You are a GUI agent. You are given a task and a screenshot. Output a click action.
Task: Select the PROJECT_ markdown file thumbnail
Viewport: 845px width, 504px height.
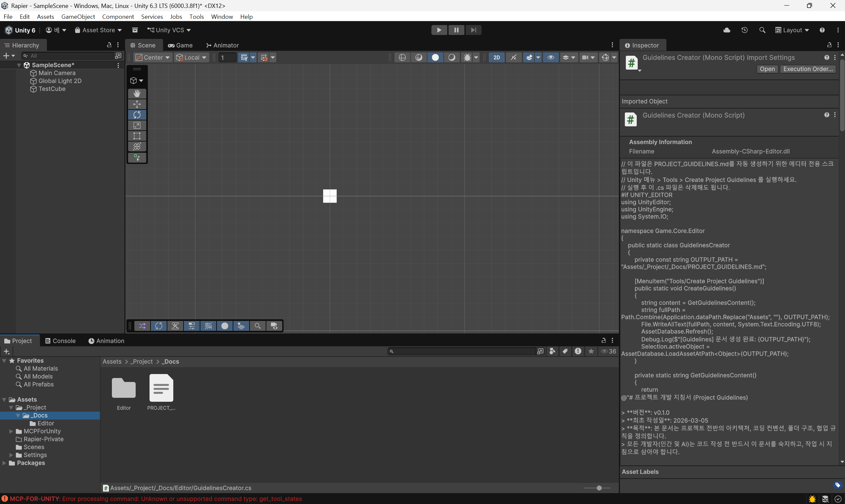coord(161,388)
